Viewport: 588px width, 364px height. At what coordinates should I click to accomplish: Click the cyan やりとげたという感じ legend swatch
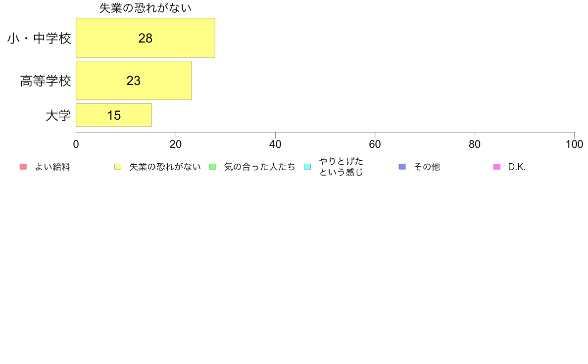307,167
